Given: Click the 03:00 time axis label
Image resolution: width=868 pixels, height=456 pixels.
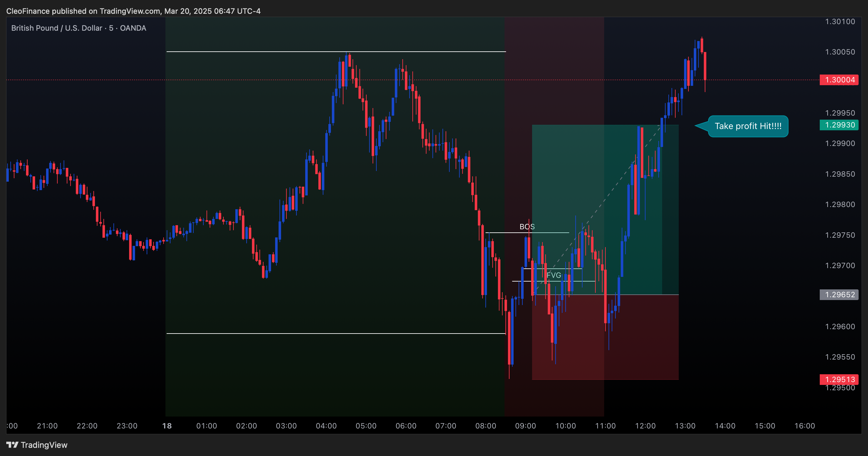Looking at the screenshot, I should (286, 426).
